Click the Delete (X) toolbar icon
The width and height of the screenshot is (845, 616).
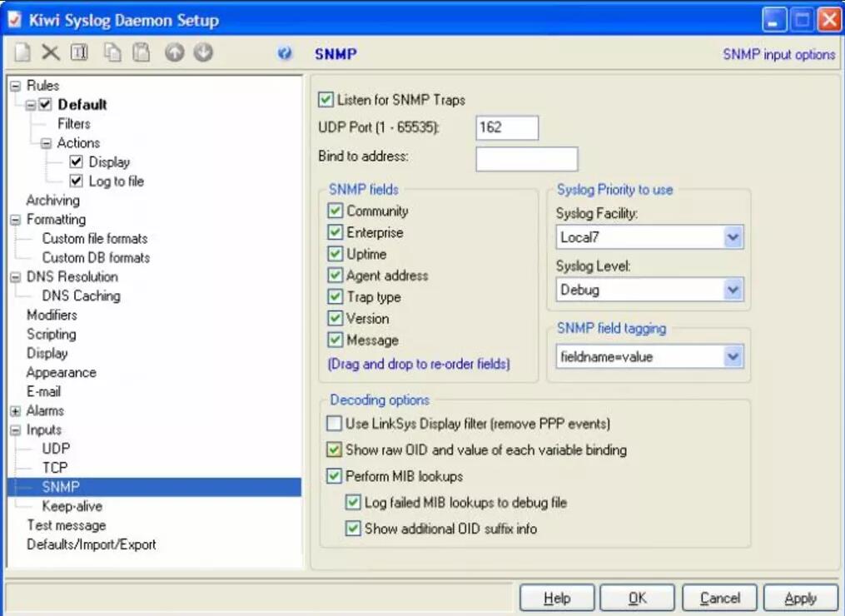coord(51,52)
